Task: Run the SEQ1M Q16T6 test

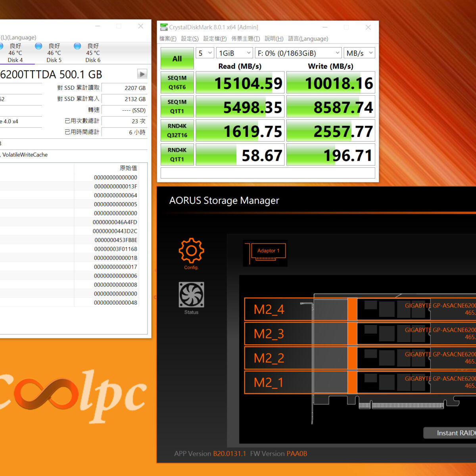Action: click(x=177, y=83)
